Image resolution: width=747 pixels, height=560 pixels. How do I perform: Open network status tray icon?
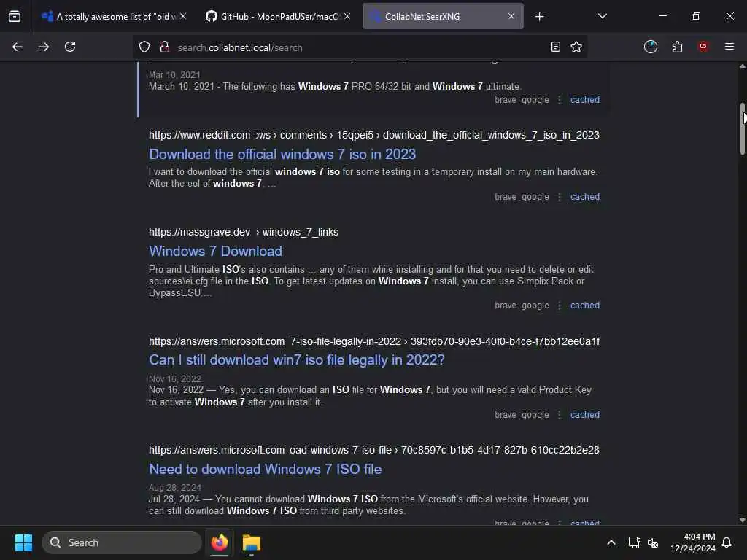(x=634, y=542)
